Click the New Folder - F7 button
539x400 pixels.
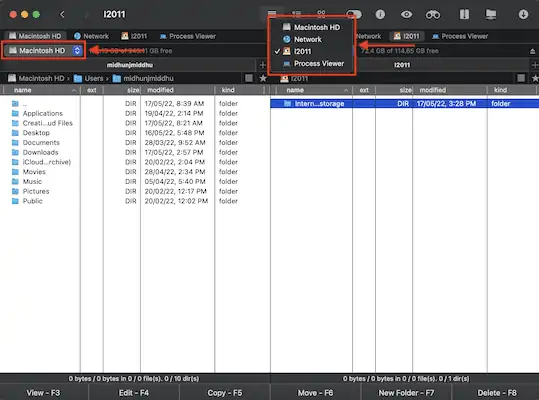click(406, 392)
